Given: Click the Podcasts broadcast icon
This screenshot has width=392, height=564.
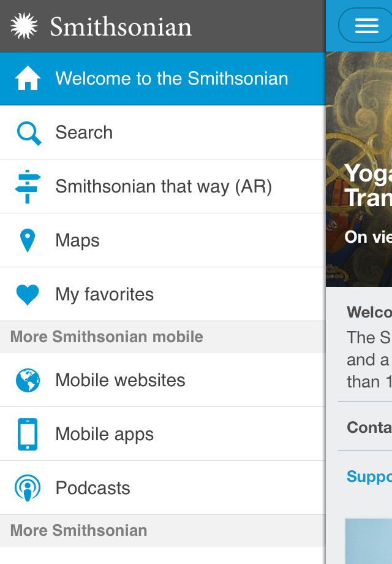Looking at the screenshot, I should [x=28, y=488].
